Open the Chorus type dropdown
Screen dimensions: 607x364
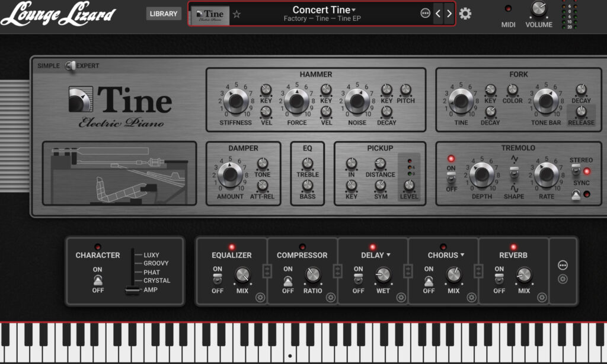click(x=462, y=255)
